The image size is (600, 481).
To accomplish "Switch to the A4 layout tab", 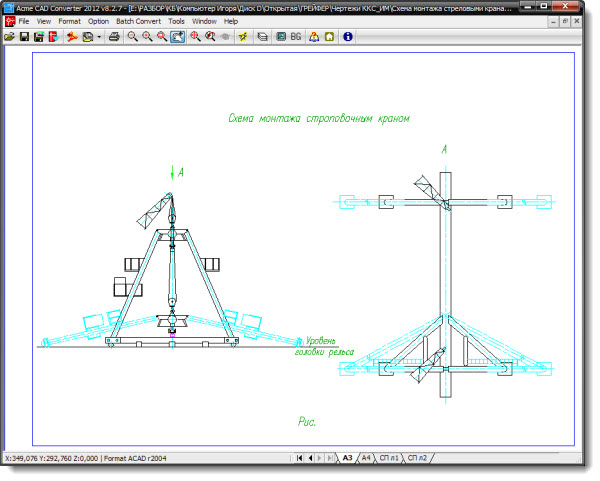I will click(366, 458).
